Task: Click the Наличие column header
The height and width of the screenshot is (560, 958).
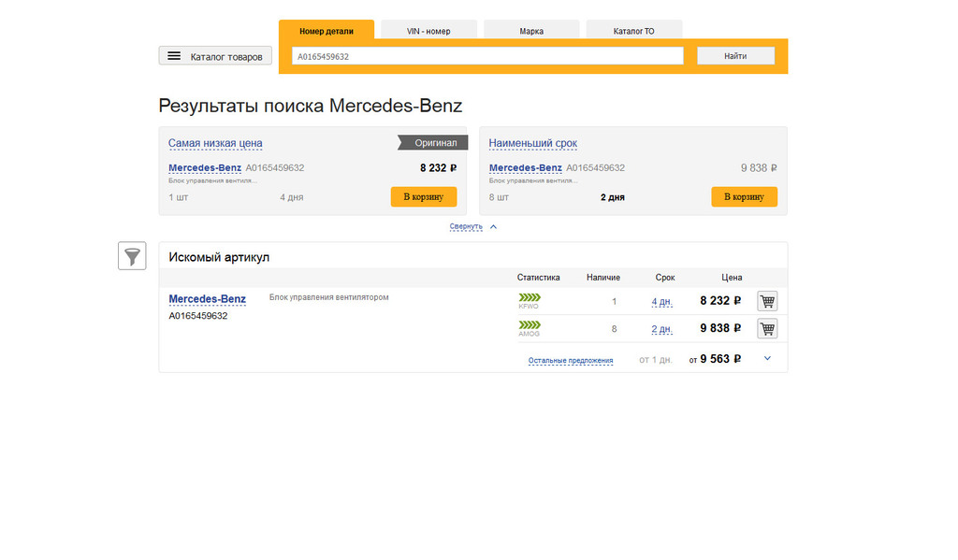Action: pyautogui.click(x=603, y=278)
